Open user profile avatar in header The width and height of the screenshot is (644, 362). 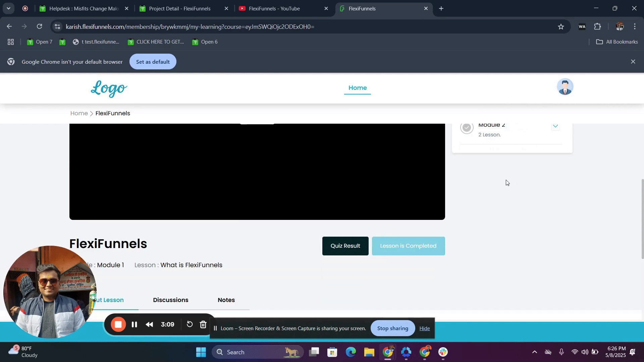coord(565,87)
